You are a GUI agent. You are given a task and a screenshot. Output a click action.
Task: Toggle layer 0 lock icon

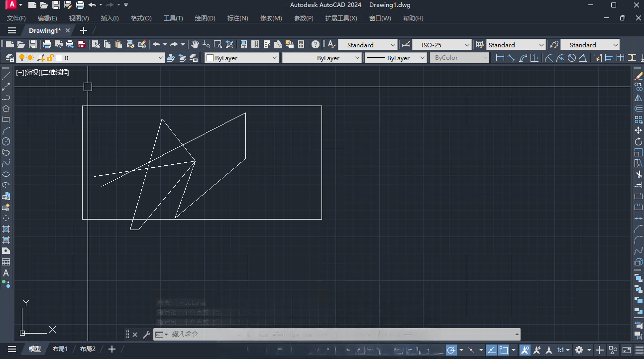coord(50,58)
